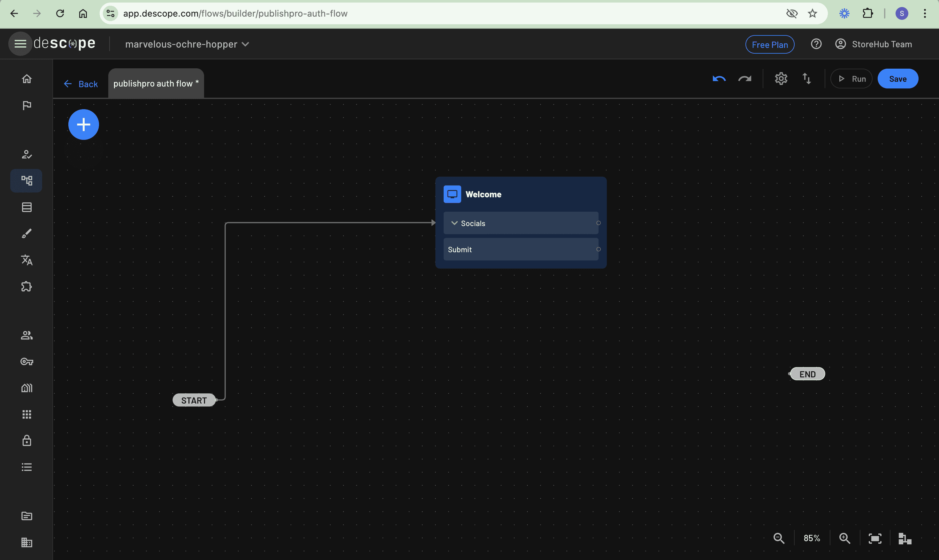Open the marvelous-ochre-hopper project dropdown
Image resolution: width=939 pixels, height=560 pixels.
point(187,44)
